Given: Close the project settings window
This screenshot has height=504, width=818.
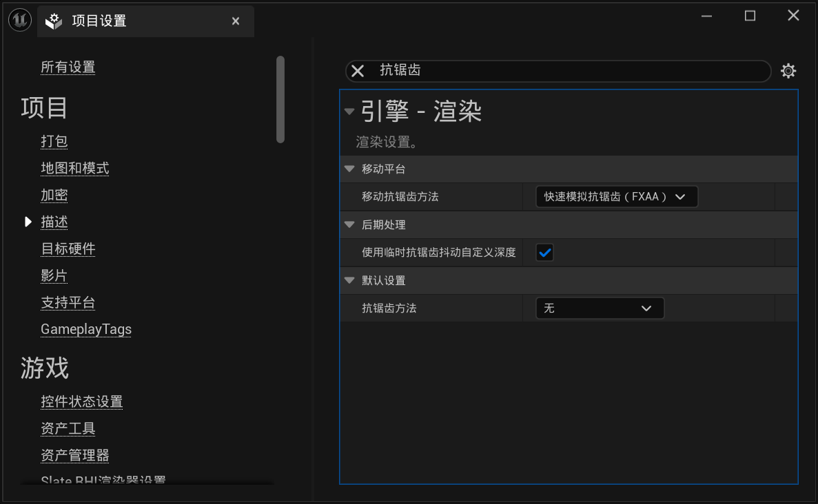Looking at the screenshot, I should 793,16.
